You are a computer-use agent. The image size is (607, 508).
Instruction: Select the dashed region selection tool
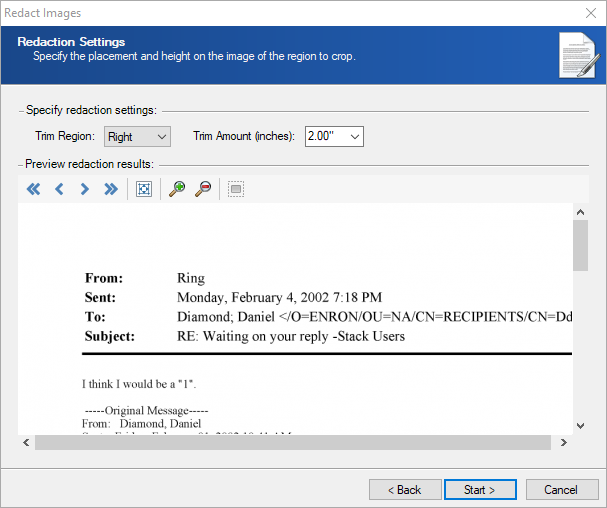[x=235, y=189]
